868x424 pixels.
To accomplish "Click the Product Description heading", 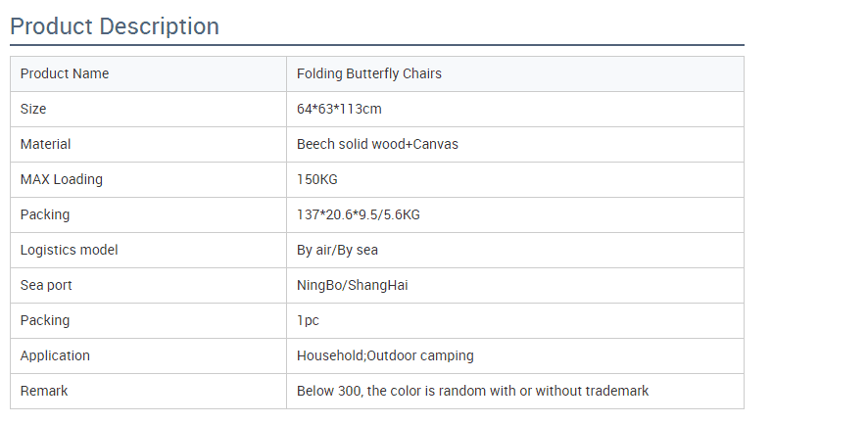I will pos(115,26).
